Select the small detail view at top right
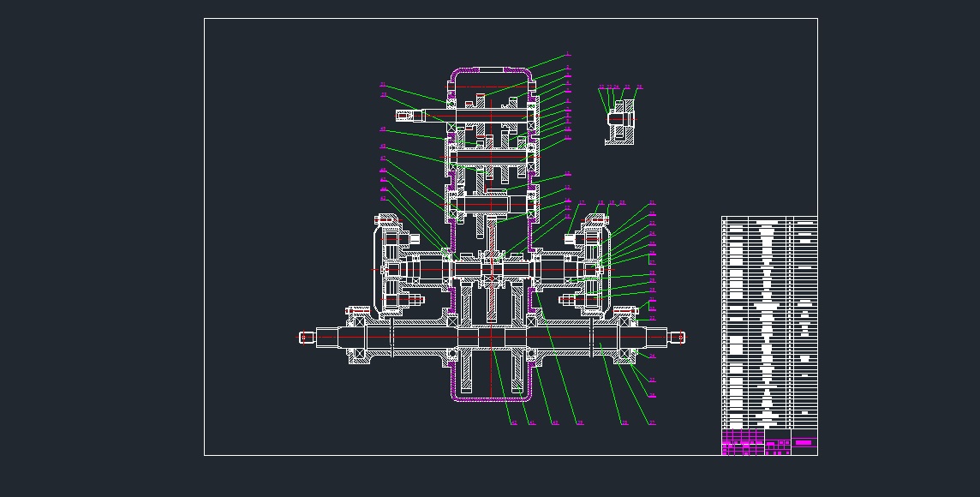The height and width of the screenshot is (497, 980). pos(620,122)
